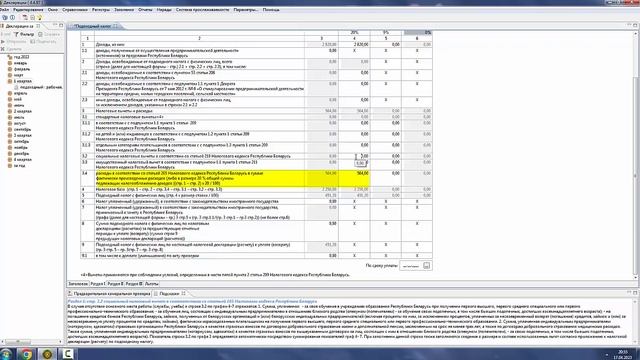Viewport: 640px width, 360px height.
Task: Select 'ноябрь' in the declarations tree
Action: point(20,147)
